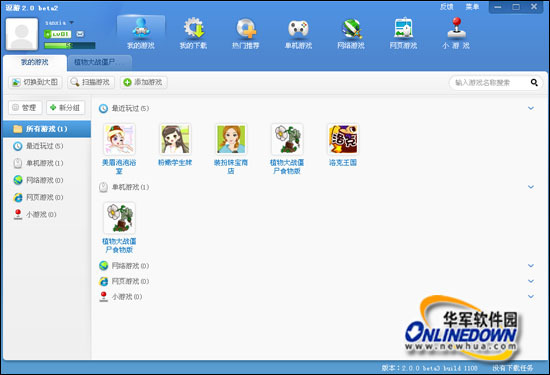Collapse the 单机游戏 section chevron

point(531,187)
